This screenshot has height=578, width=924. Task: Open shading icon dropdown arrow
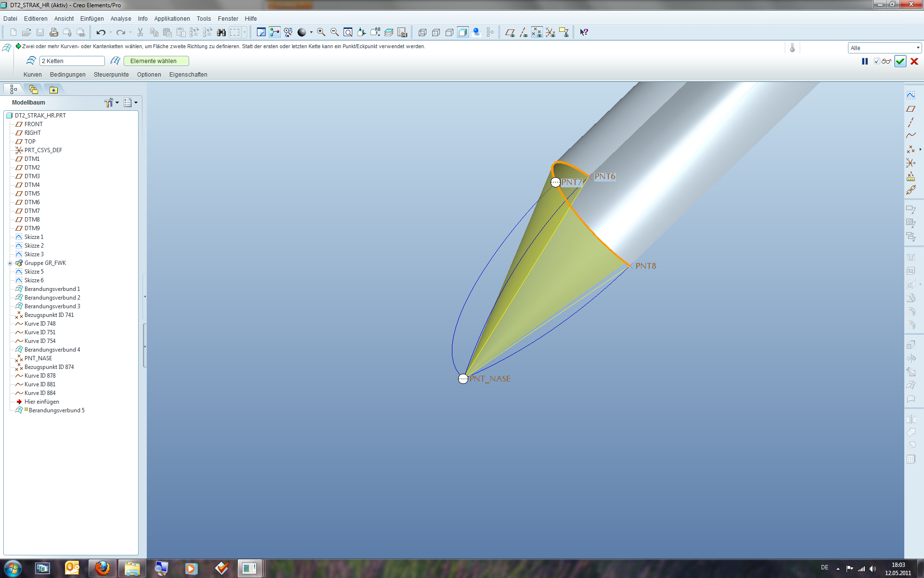point(311,32)
